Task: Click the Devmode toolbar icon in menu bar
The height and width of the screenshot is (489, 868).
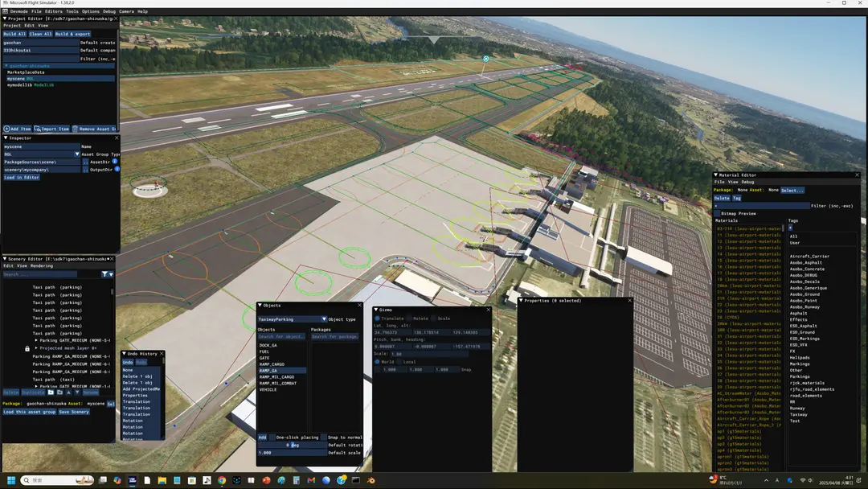Action: [x=5, y=11]
